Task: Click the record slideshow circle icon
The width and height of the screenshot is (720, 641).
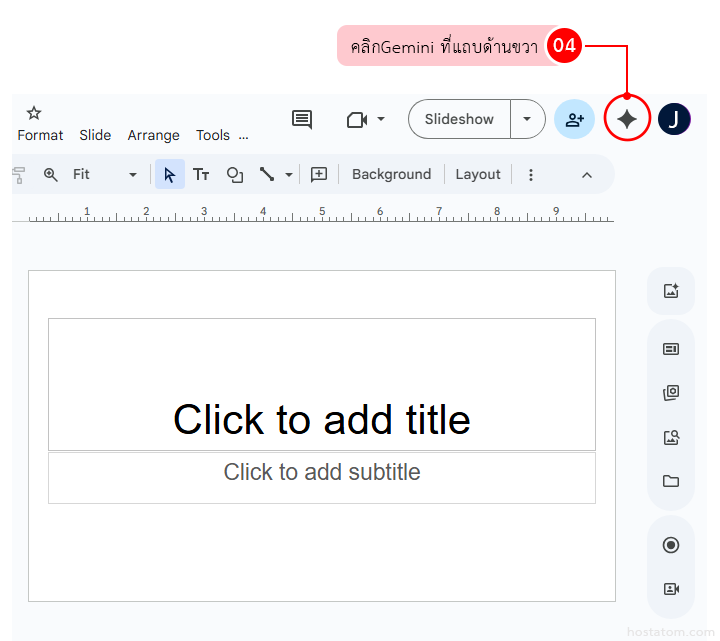Action: coord(671,545)
